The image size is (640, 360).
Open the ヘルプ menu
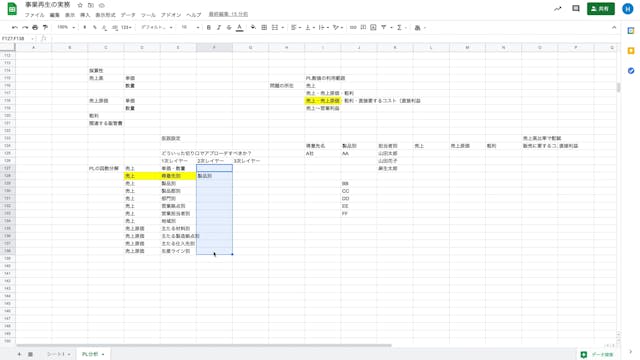[194, 15]
